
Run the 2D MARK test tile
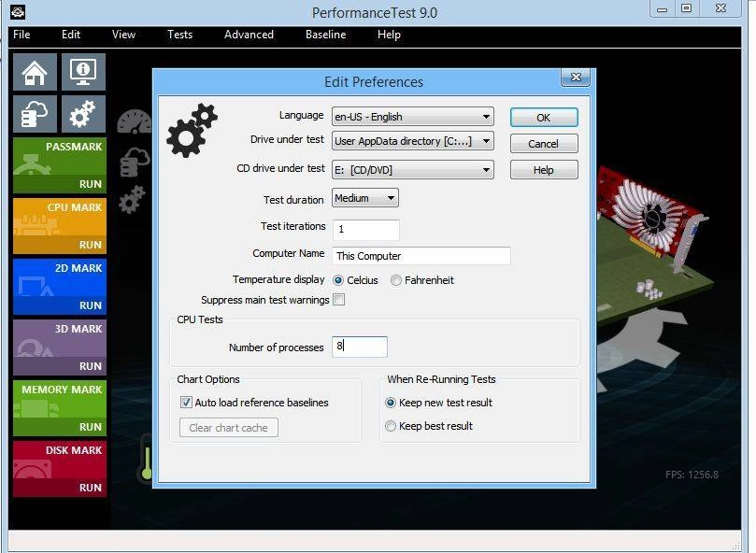(x=60, y=287)
